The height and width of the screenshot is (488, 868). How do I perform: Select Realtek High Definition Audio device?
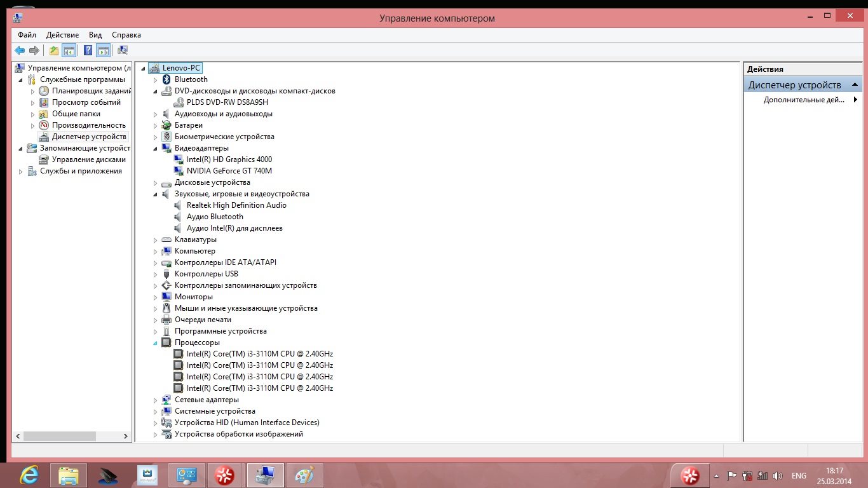click(x=236, y=205)
